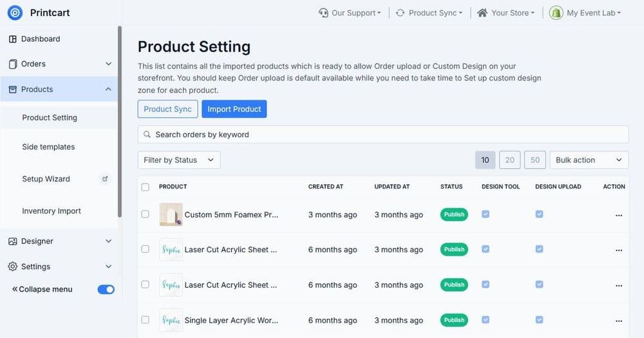644x338 pixels.
Task: Select first Laser Cut Acrylic Sheet row checkbox
Action: (x=145, y=249)
